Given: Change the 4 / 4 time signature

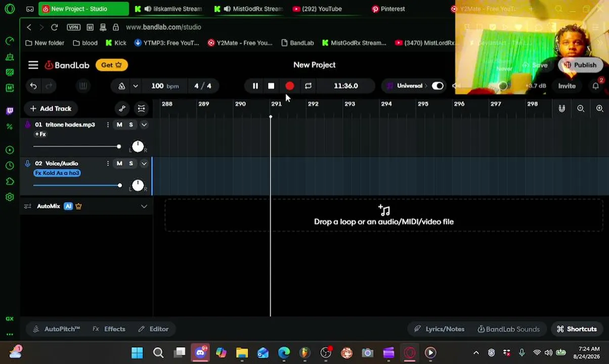Looking at the screenshot, I should coord(202,86).
